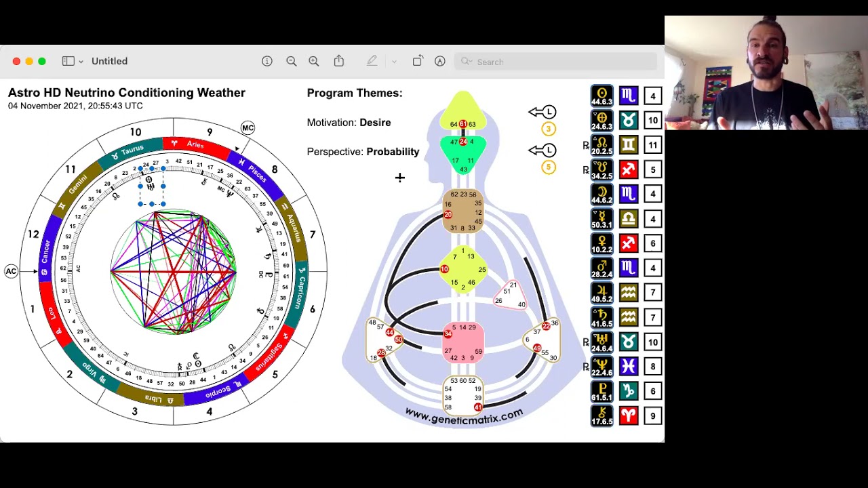Select the Venus icon 10.2.2
The width and height of the screenshot is (868, 488).
pos(601,243)
